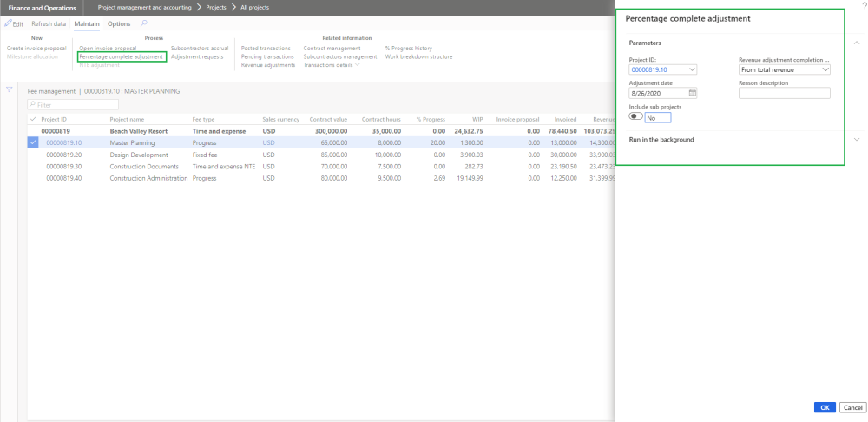Open the filter funnel icon pane

(10, 89)
